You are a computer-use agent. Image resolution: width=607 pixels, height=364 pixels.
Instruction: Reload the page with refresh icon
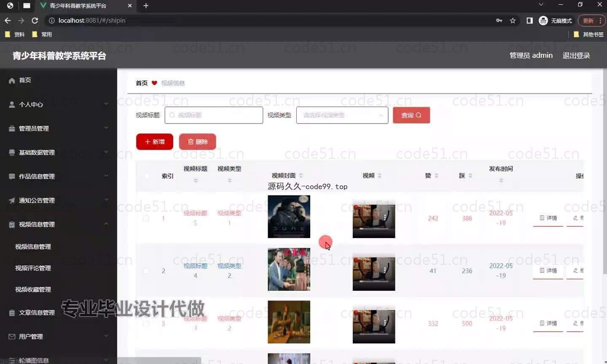point(35,21)
